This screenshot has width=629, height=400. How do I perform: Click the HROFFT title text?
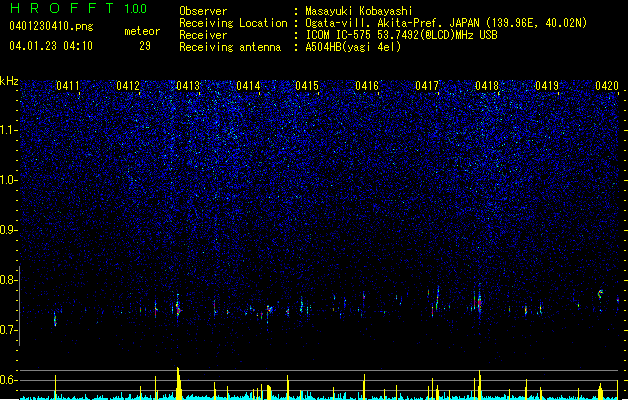tap(62, 8)
